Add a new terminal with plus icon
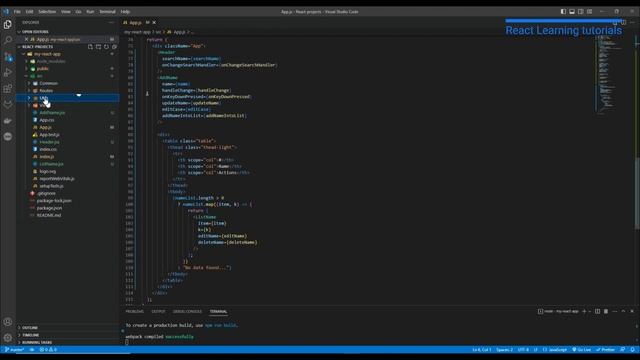 [584, 311]
